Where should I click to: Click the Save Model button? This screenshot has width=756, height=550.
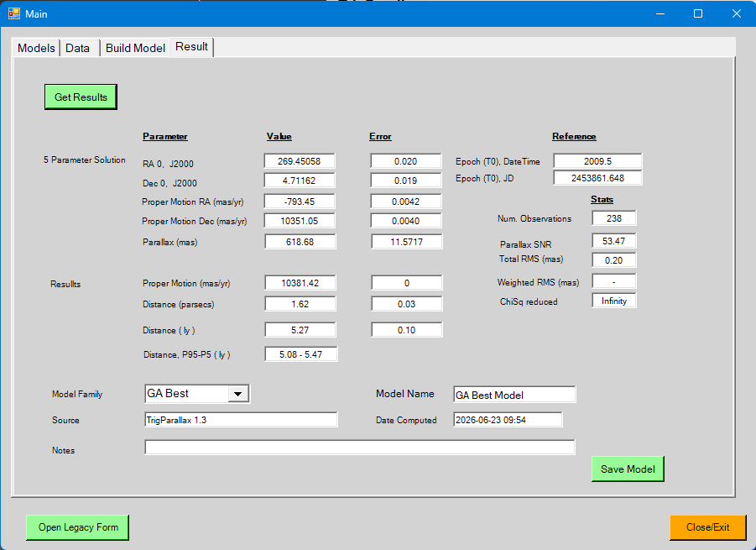(628, 469)
